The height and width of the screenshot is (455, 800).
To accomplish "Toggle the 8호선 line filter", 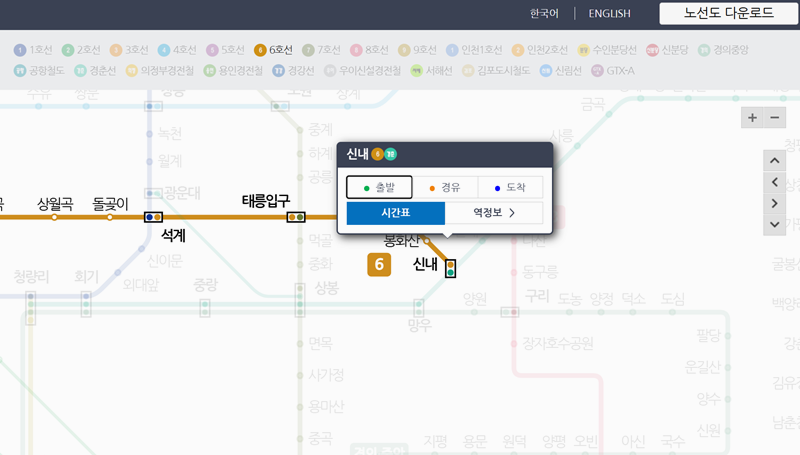I will coord(369,50).
